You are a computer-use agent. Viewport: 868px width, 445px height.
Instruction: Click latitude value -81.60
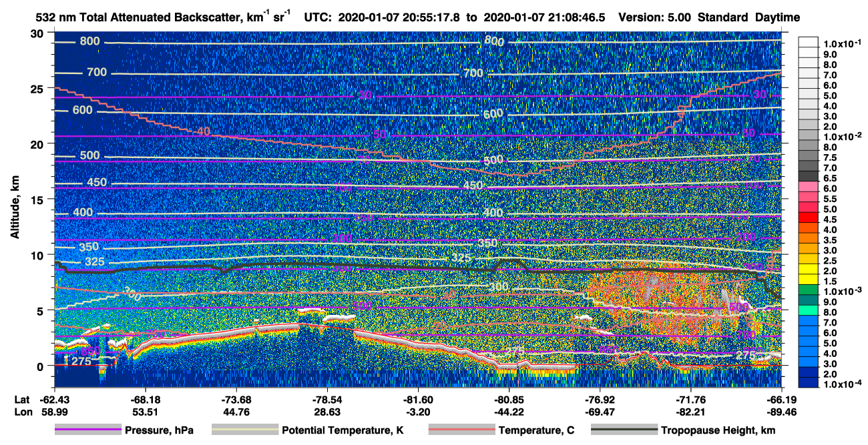418,400
